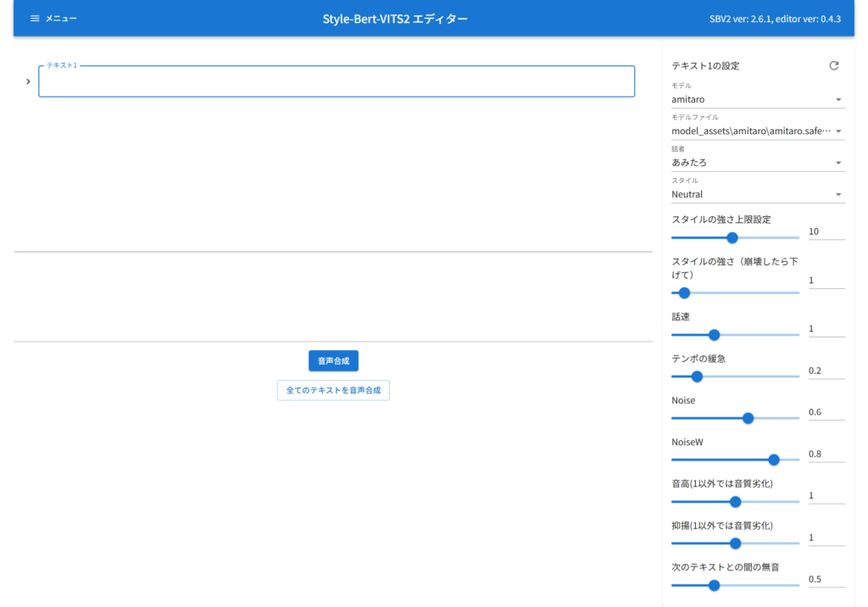Click the スタイルの強さ上限設定 value field 10
Screen dimensions: 868x607
click(826, 231)
